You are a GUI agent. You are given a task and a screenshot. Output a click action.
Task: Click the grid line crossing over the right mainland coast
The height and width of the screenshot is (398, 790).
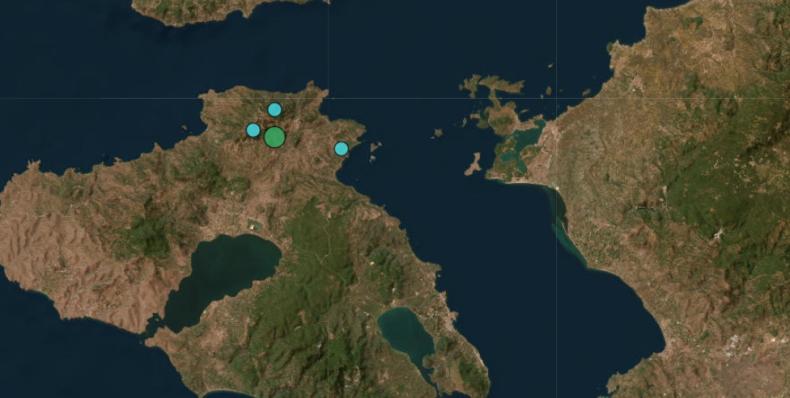click(556, 98)
